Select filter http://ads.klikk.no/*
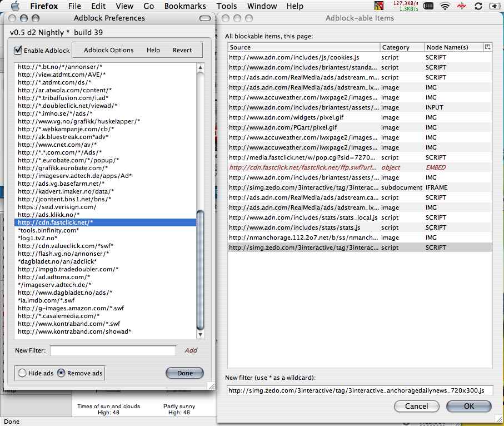Image resolution: width=504 pixels, height=426 pixels. point(105,215)
